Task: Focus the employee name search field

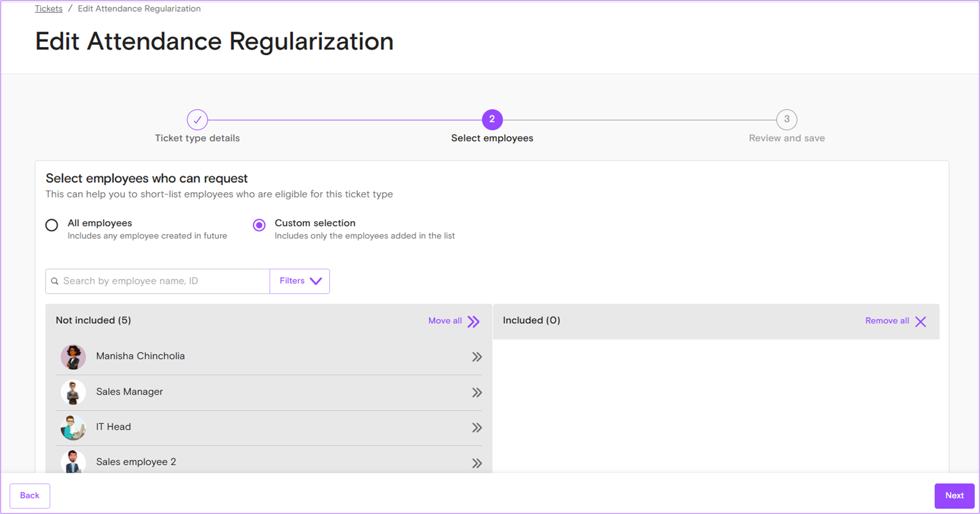Action: point(164,281)
